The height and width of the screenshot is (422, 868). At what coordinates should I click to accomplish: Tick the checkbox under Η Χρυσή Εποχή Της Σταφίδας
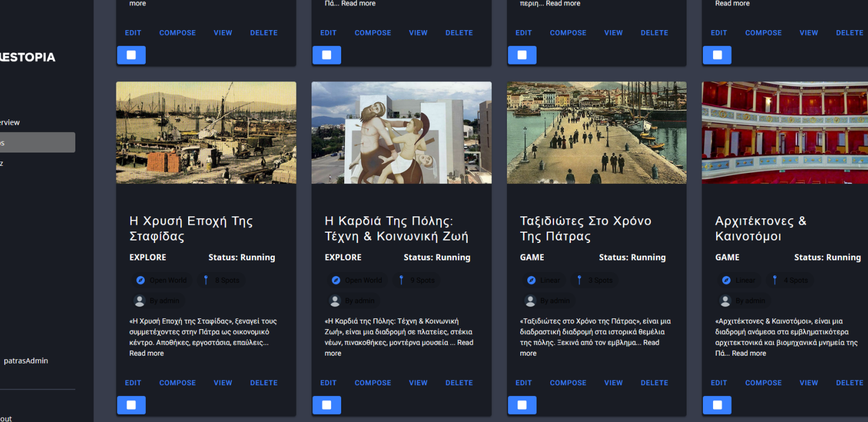coord(131,405)
